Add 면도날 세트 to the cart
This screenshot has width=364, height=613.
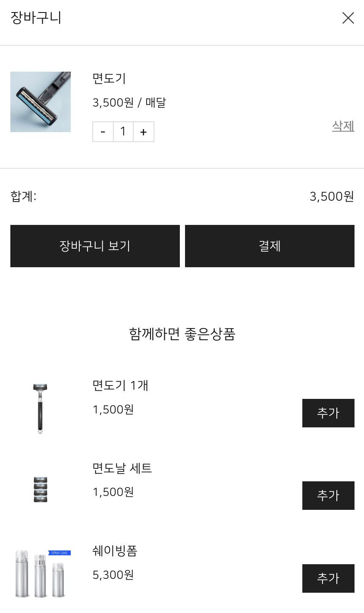[x=328, y=496]
